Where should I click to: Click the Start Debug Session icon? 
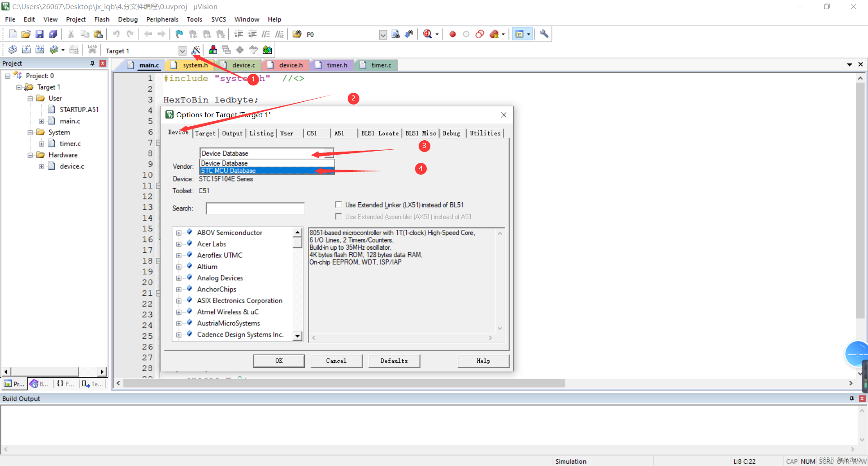(x=428, y=34)
